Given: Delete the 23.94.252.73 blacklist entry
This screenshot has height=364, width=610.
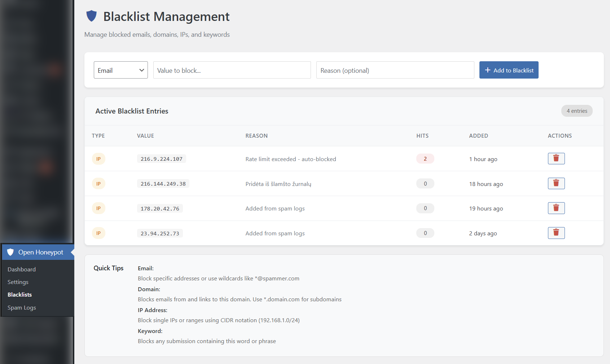Looking at the screenshot, I should coord(556,233).
